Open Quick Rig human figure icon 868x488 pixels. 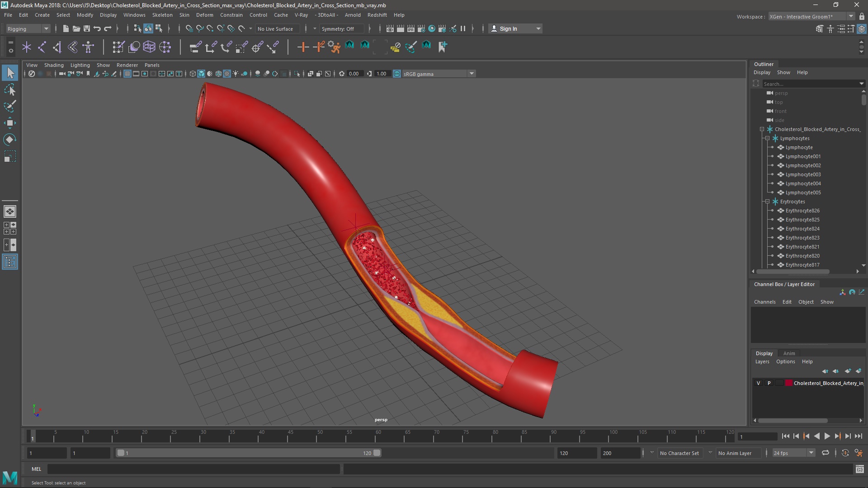pos(88,47)
